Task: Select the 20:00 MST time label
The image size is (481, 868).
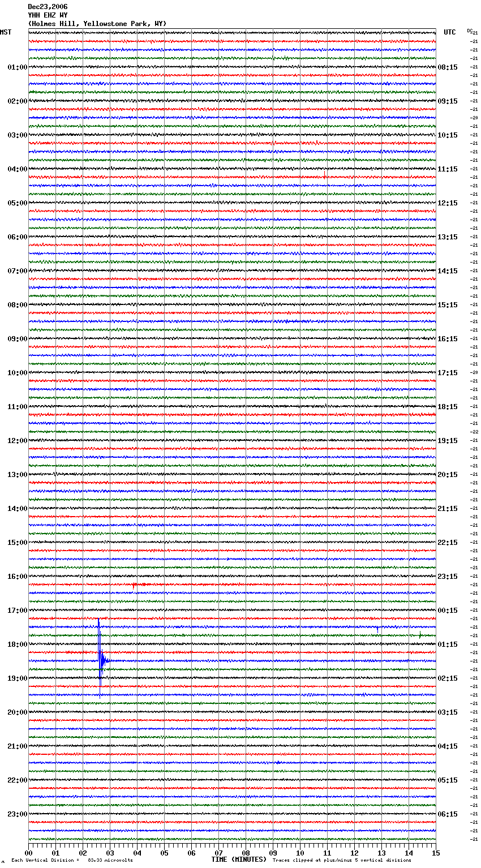Action: [17, 712]
